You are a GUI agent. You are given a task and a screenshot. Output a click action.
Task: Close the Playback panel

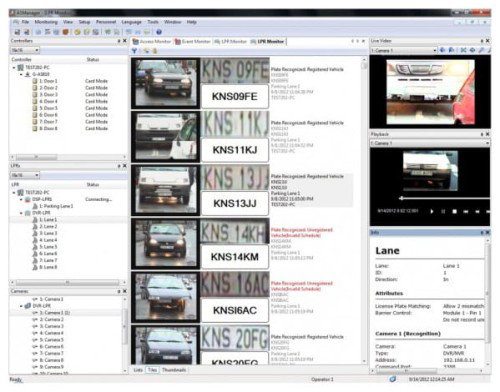[487, 134]
